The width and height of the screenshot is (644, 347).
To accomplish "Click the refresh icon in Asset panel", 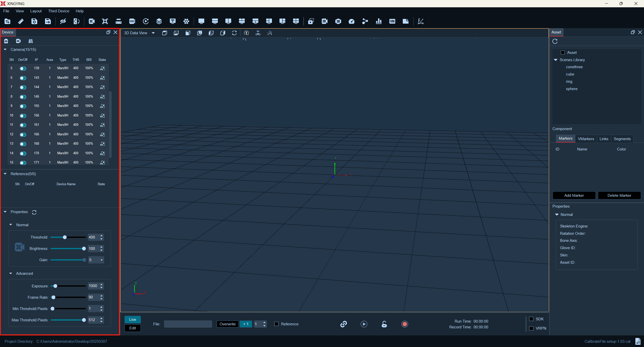I will 555,41.
